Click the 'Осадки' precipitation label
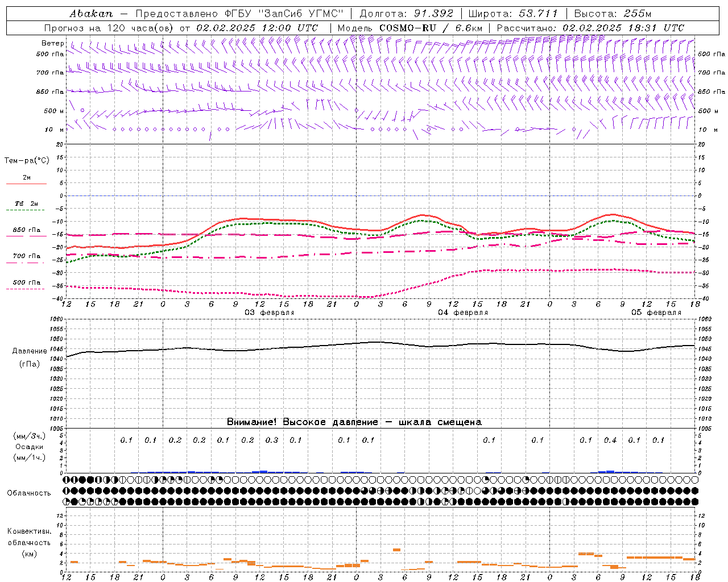This screenshot has width=728, height=582. pos(29,447)
